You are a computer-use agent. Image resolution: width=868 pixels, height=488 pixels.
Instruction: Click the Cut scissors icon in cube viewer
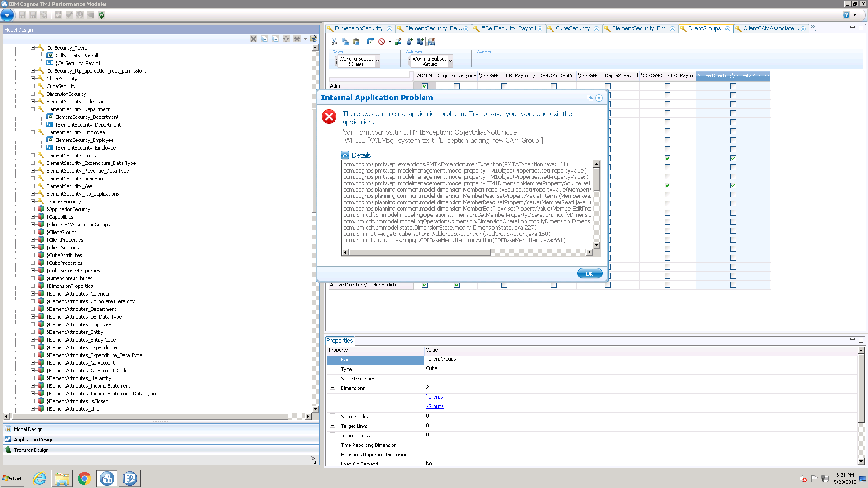(334, 42)
